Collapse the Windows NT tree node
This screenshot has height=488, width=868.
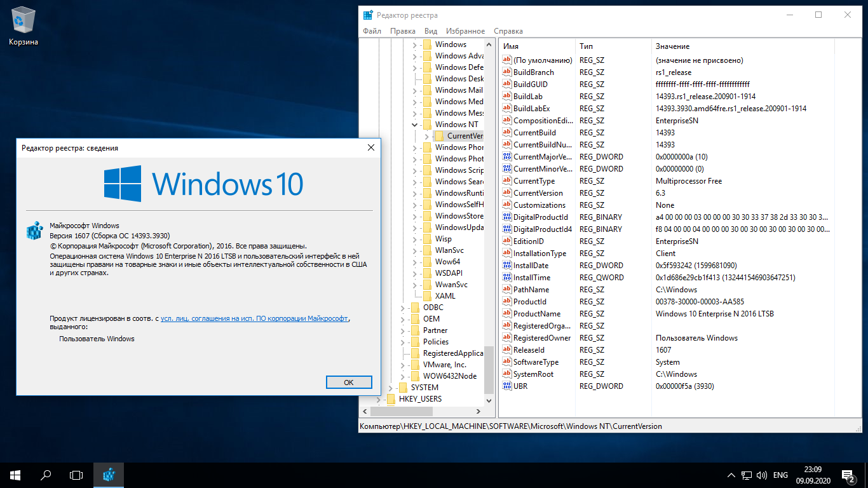414,124
